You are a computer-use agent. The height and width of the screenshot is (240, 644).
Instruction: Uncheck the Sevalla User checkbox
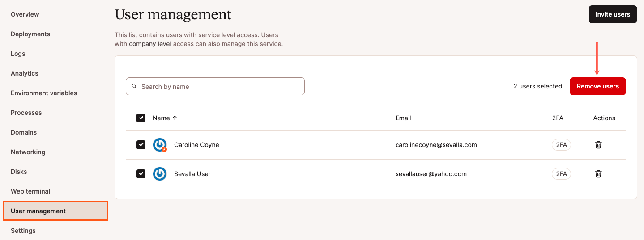(x=141, y=174)
